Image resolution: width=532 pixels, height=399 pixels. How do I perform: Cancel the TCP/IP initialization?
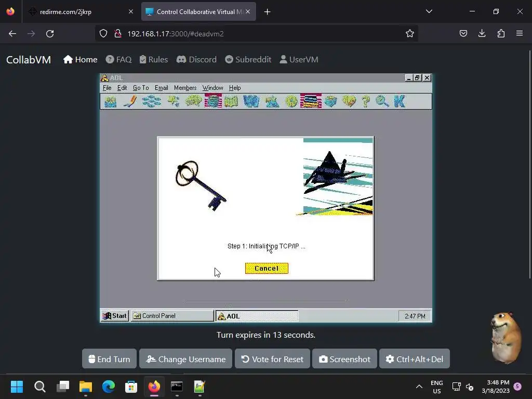point(267,269)
